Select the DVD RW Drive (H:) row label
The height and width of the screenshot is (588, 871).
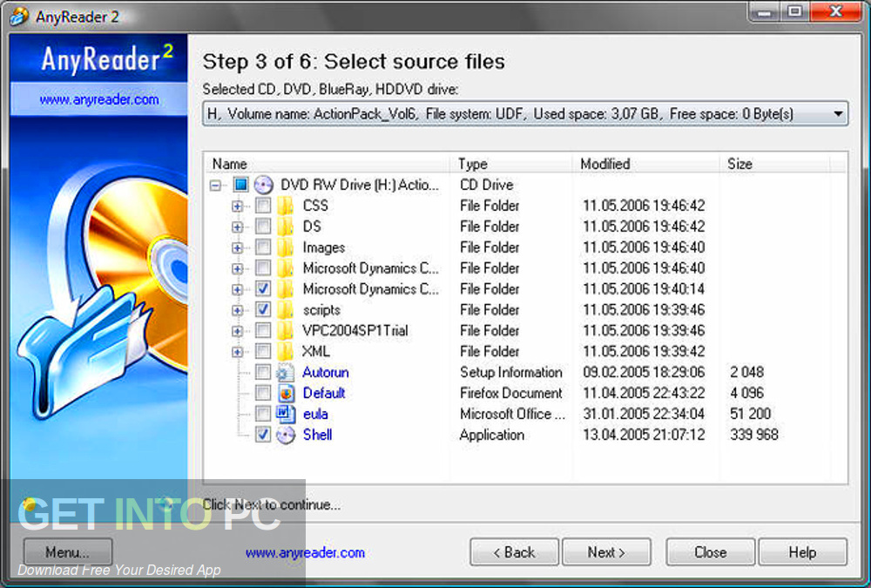[360, 185]
